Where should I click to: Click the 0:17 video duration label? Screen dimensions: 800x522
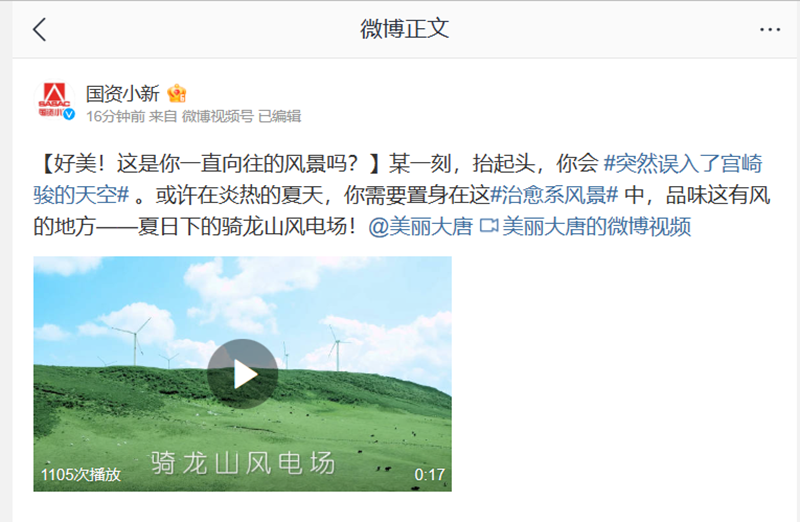tap(430, 475)
